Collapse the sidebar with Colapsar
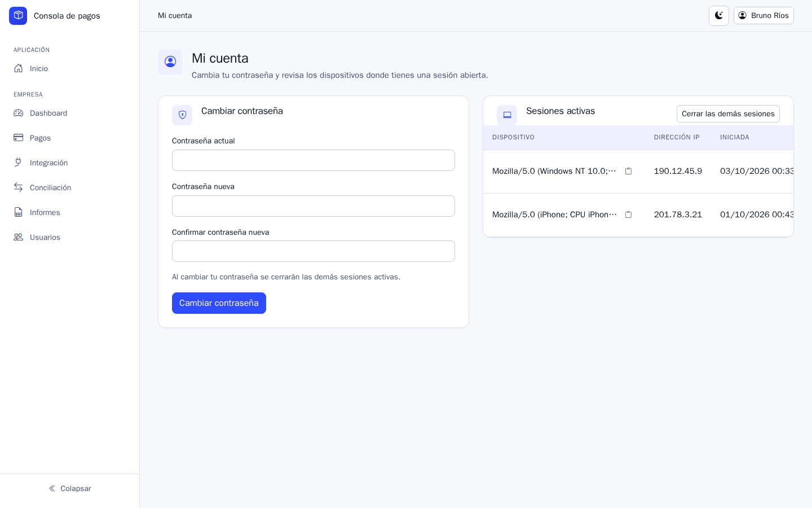Screen dimensions: 812x508 click(70, 488)
